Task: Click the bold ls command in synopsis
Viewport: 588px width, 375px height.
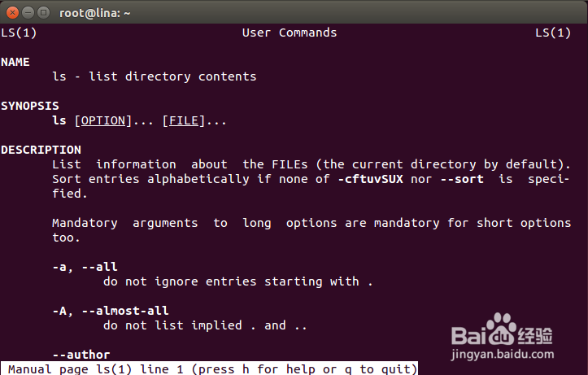Action: point(59,120)
